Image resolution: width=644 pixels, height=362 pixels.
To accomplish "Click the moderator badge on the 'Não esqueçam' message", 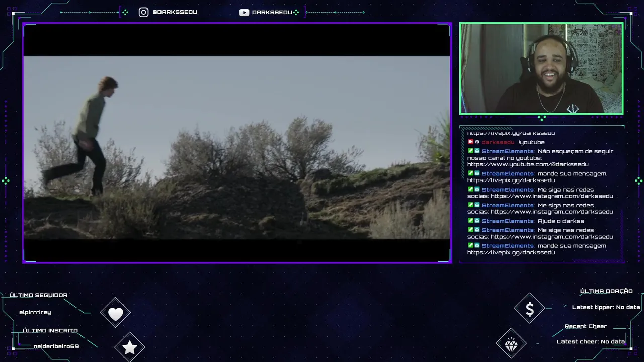I will pos(470,151).
